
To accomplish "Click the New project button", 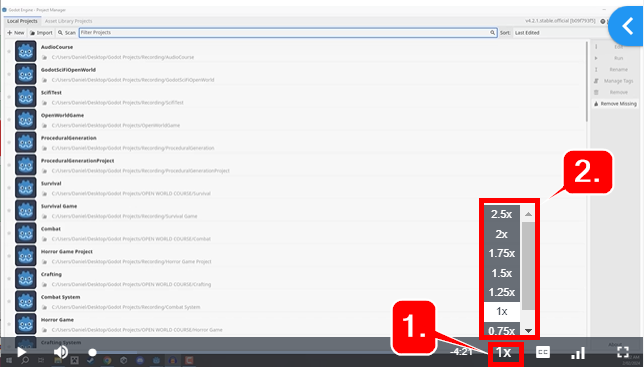I will pos(16,32).
